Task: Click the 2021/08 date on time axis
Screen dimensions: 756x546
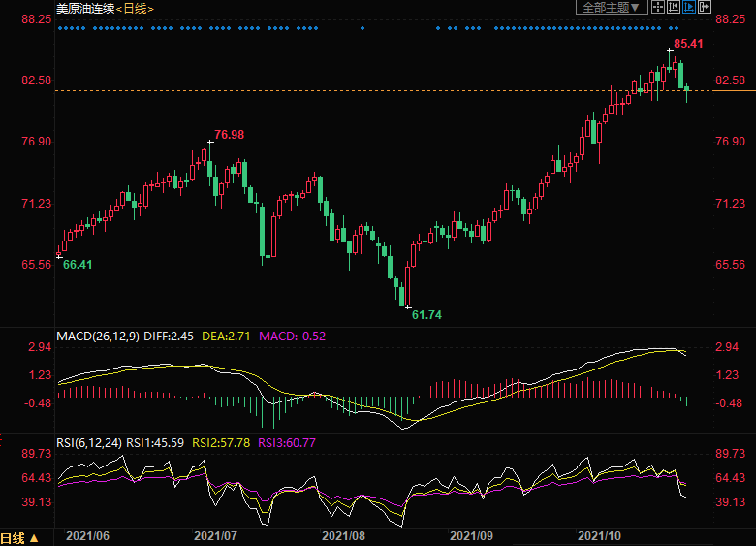Action: 343,535
